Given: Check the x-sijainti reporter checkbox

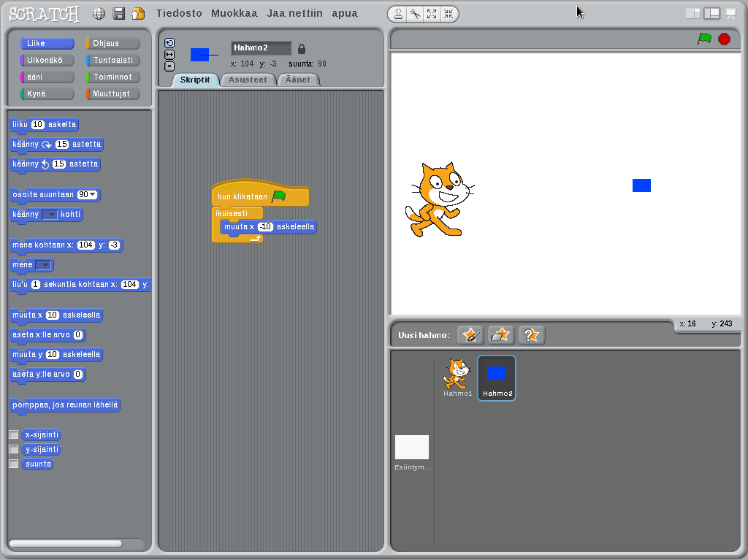Looking at the screenshot, I should (x=14, y=434).
